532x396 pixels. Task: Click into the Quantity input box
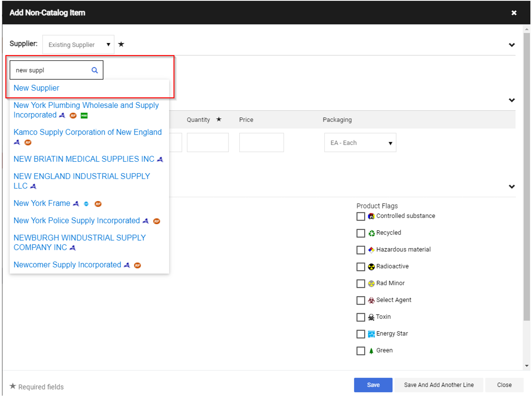click(208, 143)
